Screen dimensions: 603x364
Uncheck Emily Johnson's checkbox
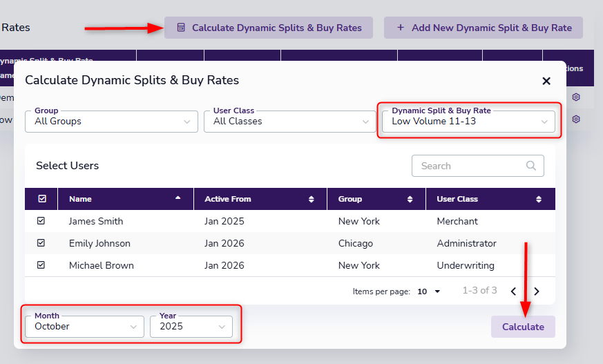pos(41,243)
